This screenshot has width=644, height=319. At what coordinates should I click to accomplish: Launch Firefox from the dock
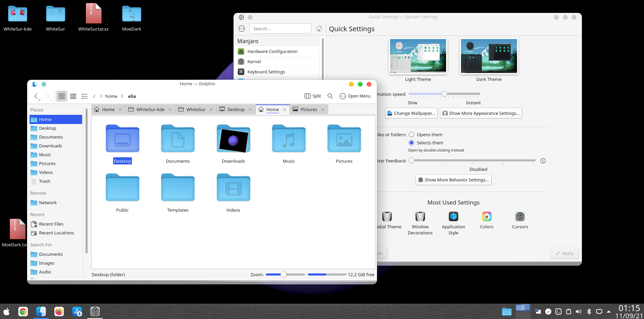pyautogui.click(x=59, y=312)
